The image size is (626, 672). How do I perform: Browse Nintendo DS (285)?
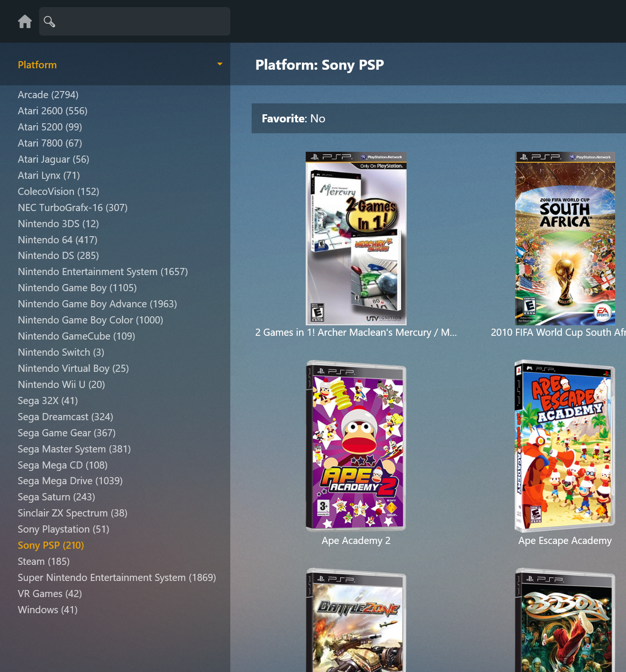pos(58,256)
